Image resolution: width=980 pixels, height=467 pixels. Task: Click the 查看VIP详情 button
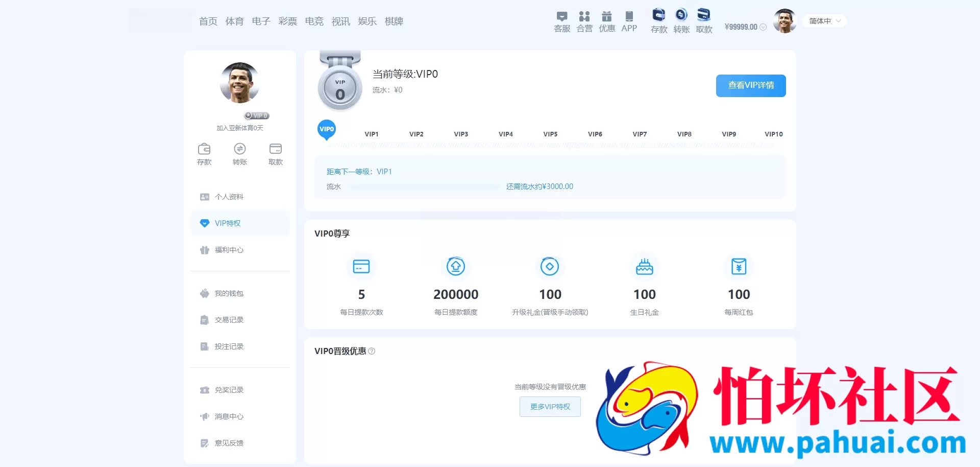tap(751, 85)
